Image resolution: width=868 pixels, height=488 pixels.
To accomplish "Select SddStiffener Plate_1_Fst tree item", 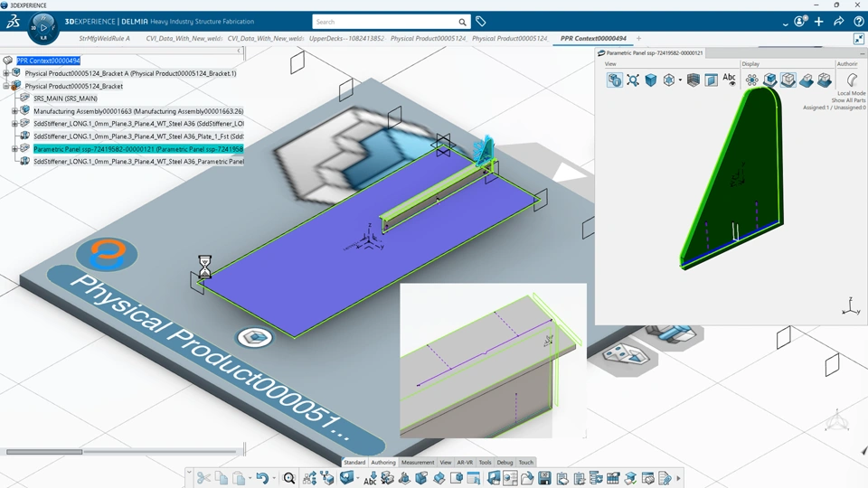I will pos(138,136).
